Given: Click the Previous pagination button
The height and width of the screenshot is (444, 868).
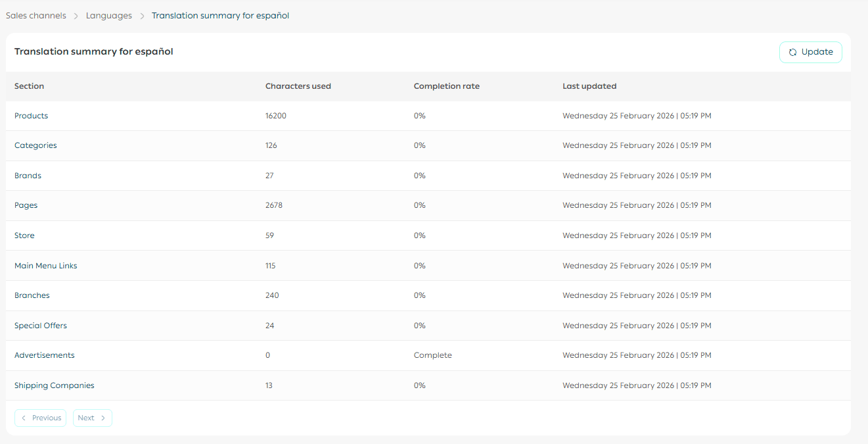Looking at the screenshot, I should pyautogui.click(x=41, y=418).
